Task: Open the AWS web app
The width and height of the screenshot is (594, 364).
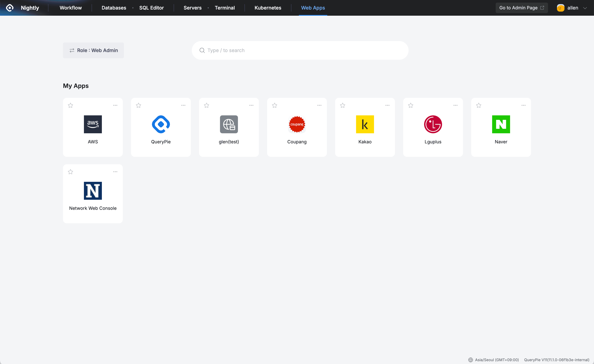Action: [x=93, y=125]
